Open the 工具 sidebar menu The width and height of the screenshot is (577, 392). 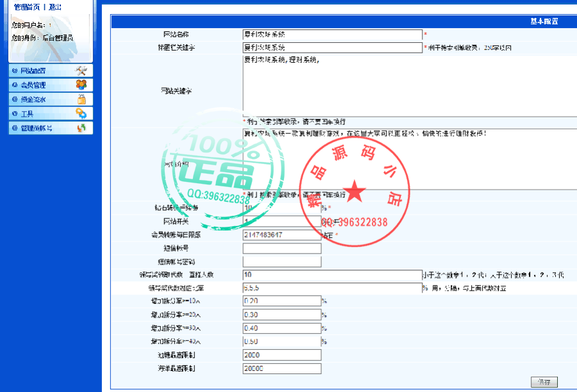pyautogui.click(x=51, y=113)
